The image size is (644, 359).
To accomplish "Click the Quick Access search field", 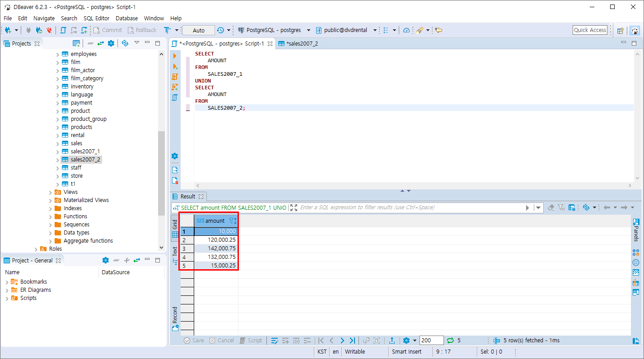I will [590, 30].
